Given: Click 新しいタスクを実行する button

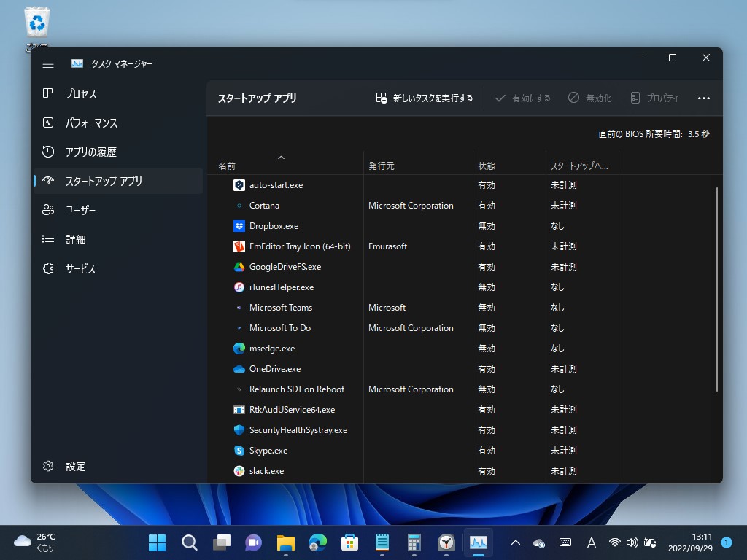Looking at the screenshot, I should point(425,98).
